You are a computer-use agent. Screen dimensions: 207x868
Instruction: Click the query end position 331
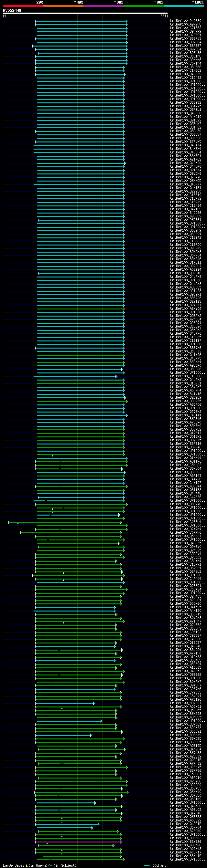163,16
